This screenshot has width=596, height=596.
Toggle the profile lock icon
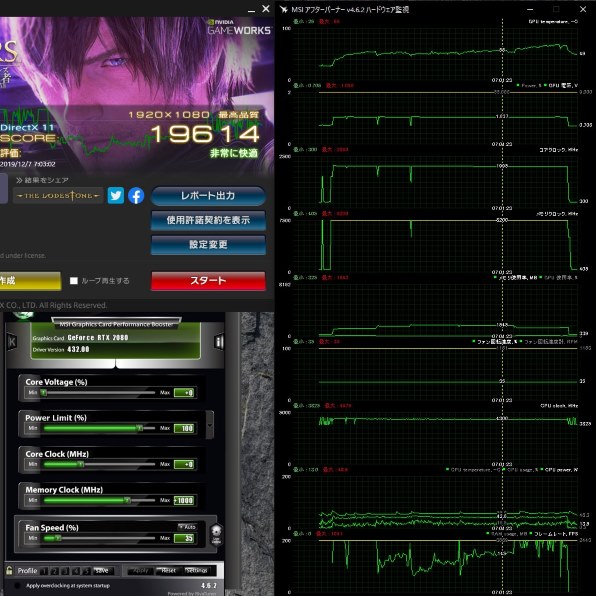[x=9, y=570]
